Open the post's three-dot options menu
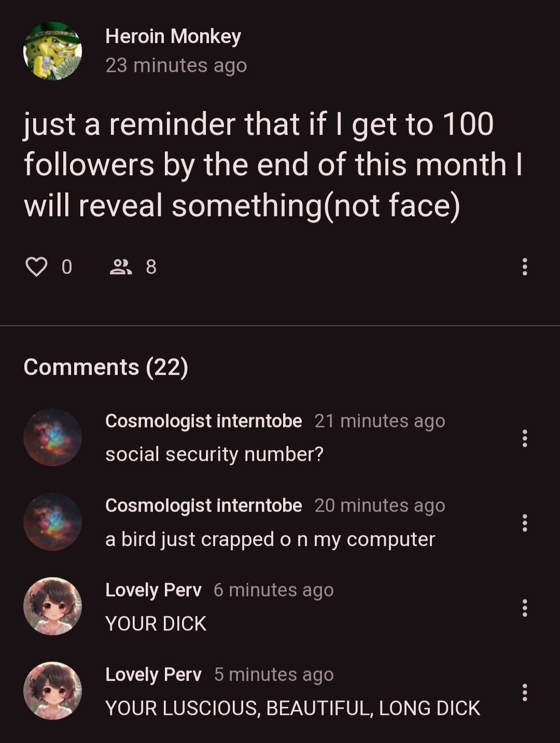Image resolution: width=560 pixels, height=743 pixels. [x=525, y=267]
